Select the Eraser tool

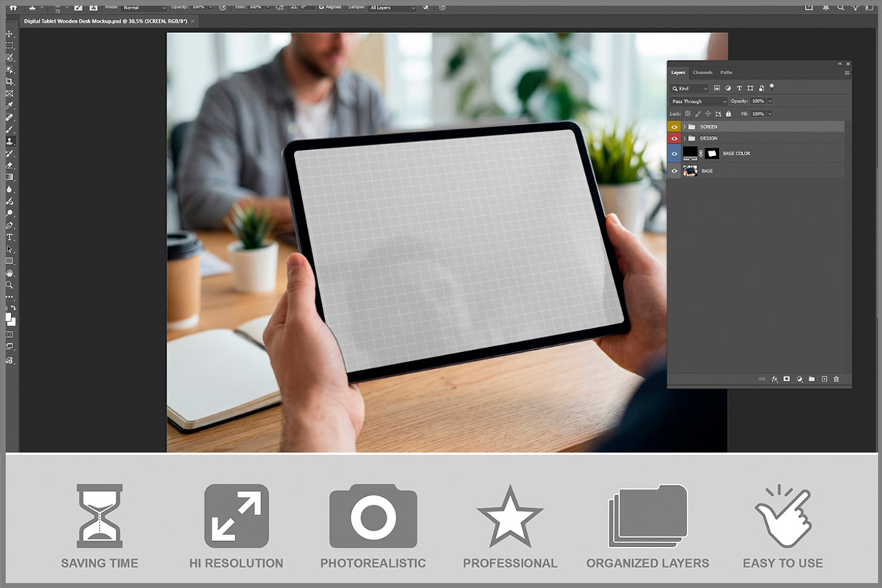(x=10, y=165)
